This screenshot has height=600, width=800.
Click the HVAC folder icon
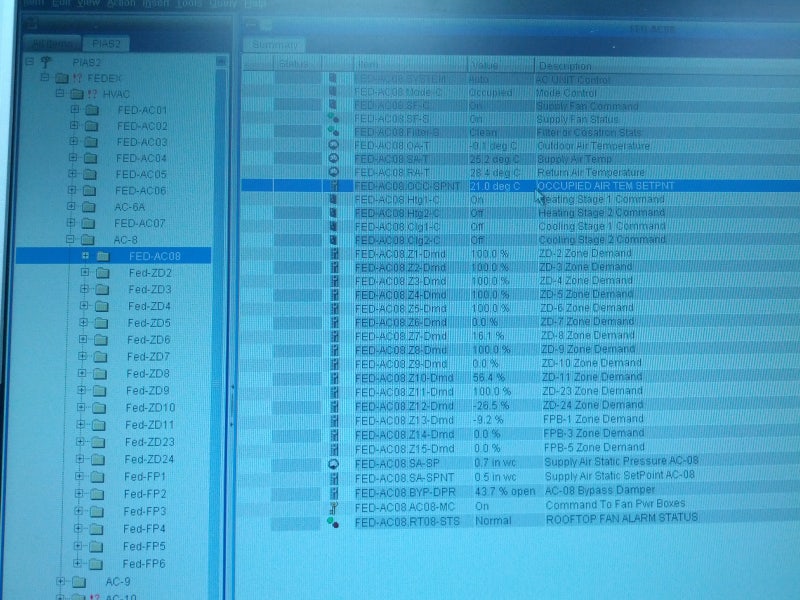click(x=77, y=94)
